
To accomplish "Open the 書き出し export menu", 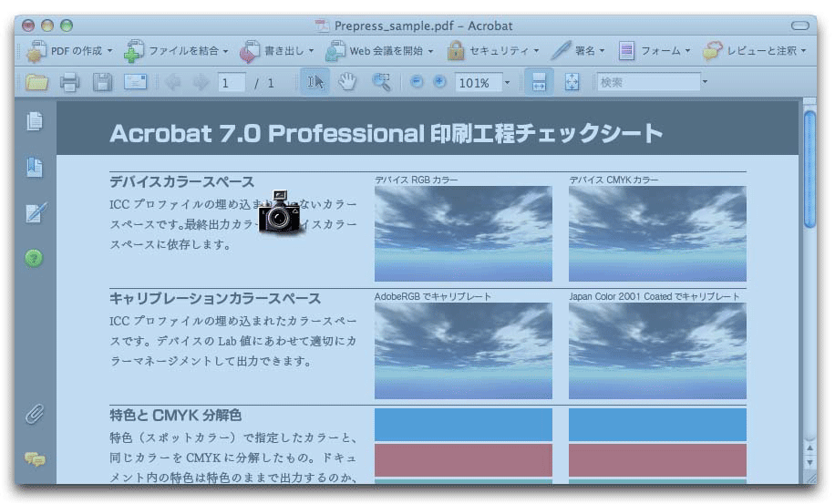I will [x=277, y=51].
